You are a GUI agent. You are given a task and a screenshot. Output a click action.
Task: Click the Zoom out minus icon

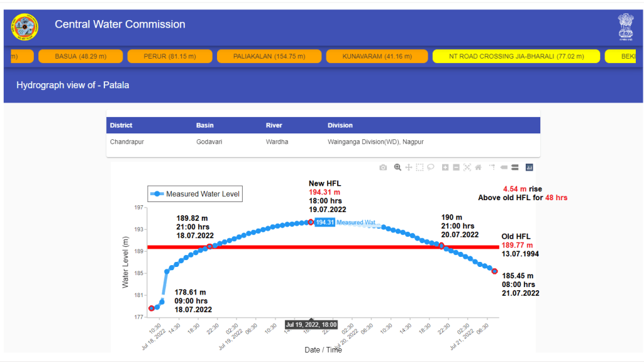click(456, 167)
